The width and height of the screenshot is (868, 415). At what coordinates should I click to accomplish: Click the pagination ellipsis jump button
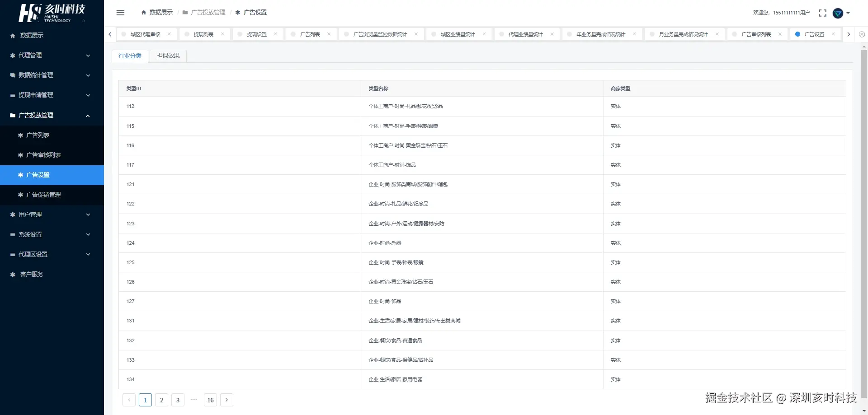(194, 400)
